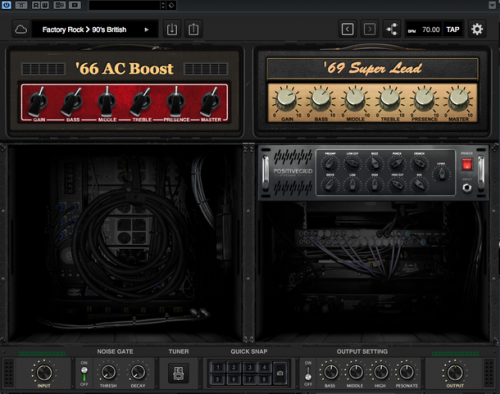Viewport: 500px width, 394px height.
Task: Toggle the red POWER switch on rack unit
Action: tap(467, 164)
